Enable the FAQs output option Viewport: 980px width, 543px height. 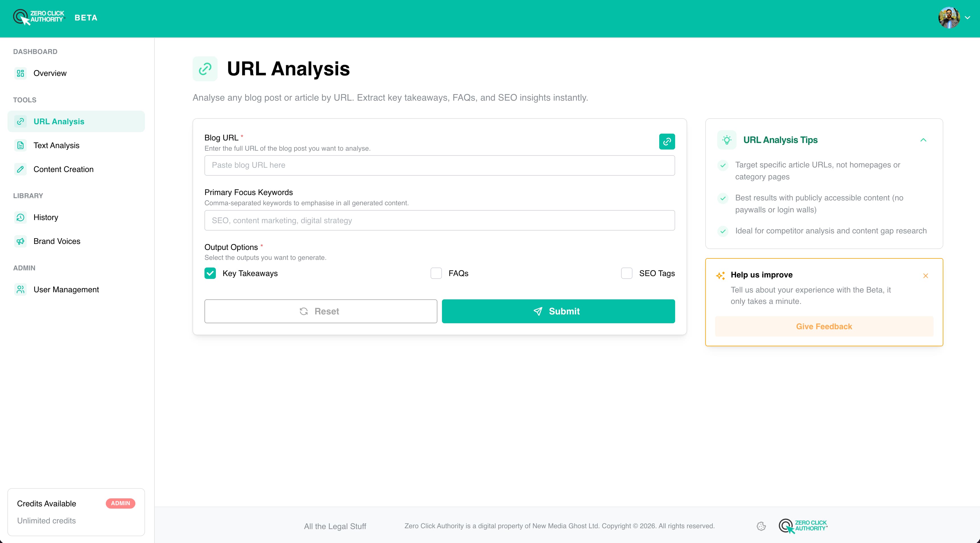pos(436,273)
